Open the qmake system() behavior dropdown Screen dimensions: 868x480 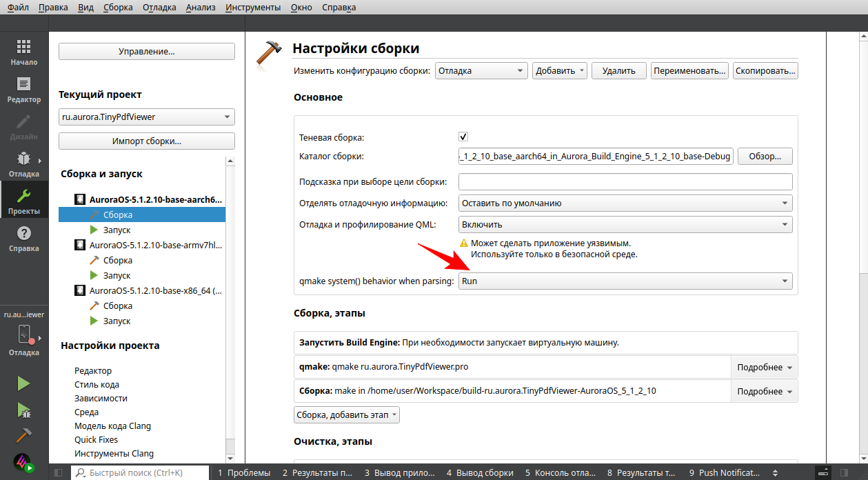click(x=625, y=281)
